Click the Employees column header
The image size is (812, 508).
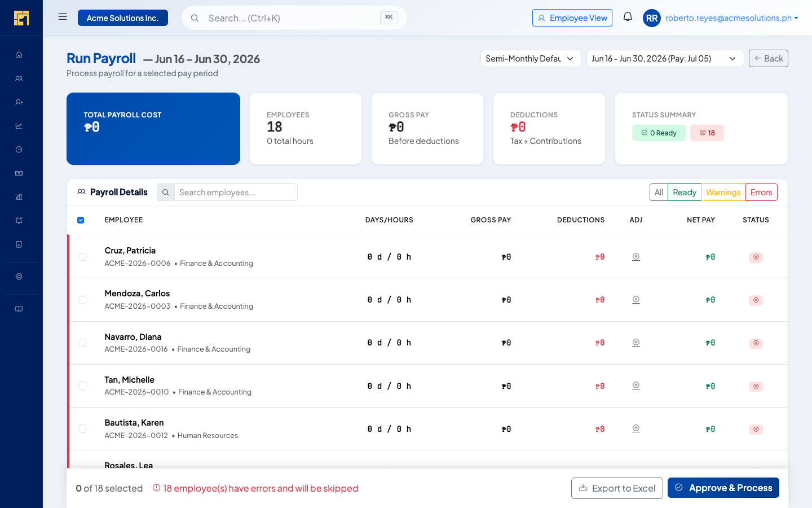pos(123,220)
